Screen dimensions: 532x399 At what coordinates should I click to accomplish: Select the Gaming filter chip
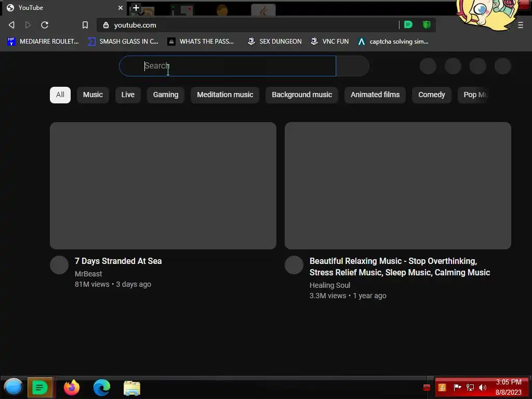pyautogui.click(x=166, y=95)
